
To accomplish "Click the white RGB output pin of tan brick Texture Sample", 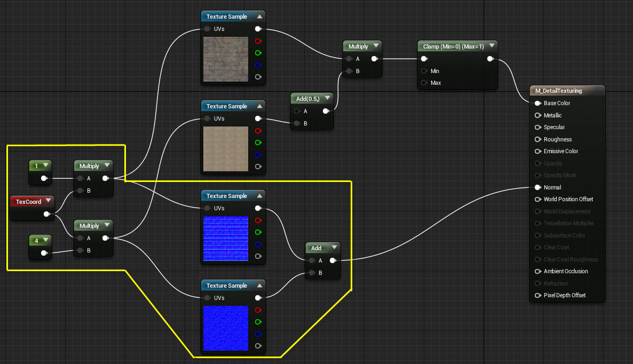I will pyautogui.click(x=258, y=118).
